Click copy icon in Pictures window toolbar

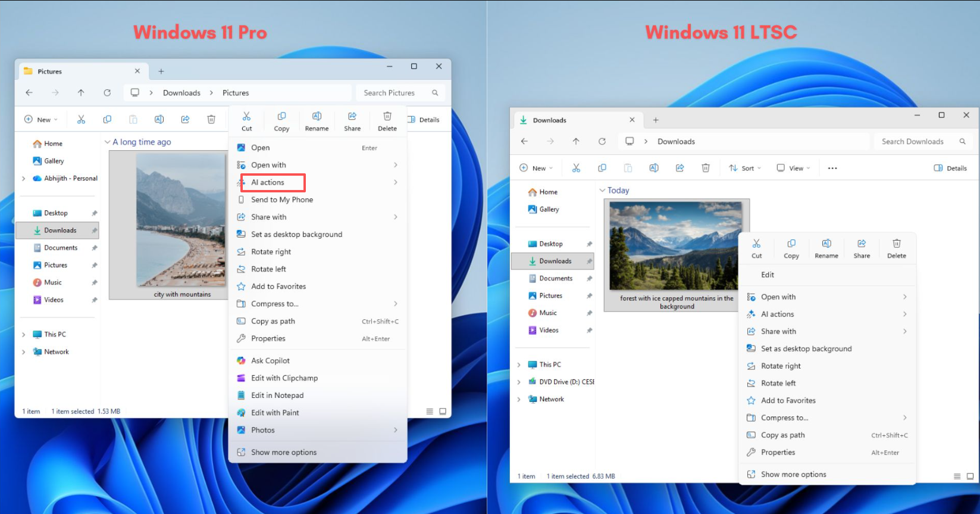point(107,120)
